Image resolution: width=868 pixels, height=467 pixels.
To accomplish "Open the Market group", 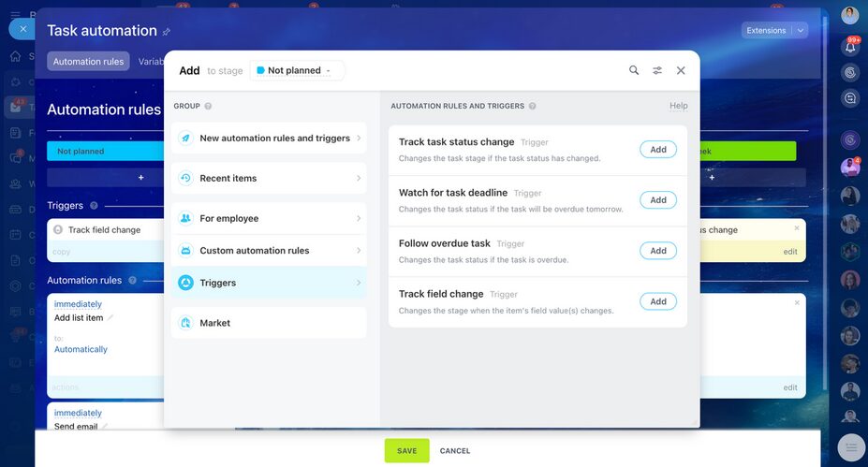I will [269, 323].
